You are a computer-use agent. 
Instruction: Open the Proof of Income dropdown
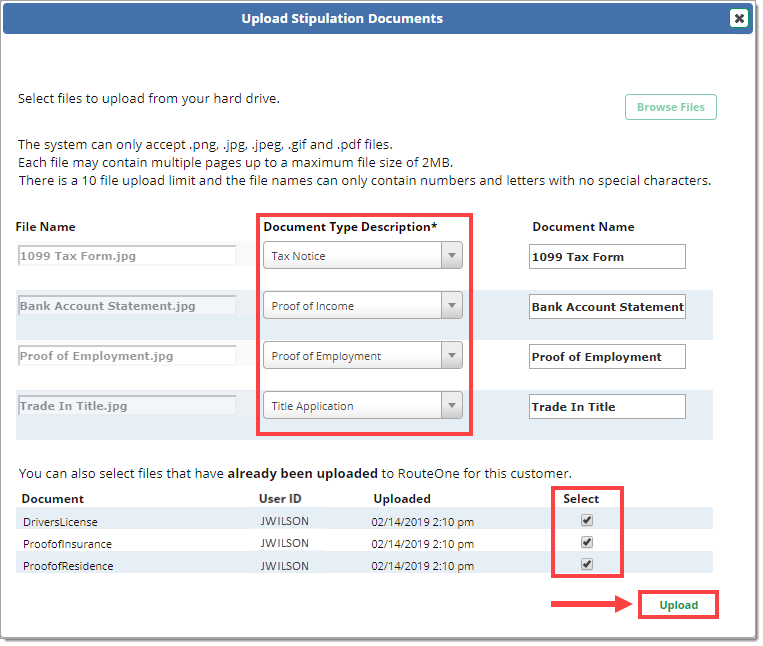click(362, 306)
